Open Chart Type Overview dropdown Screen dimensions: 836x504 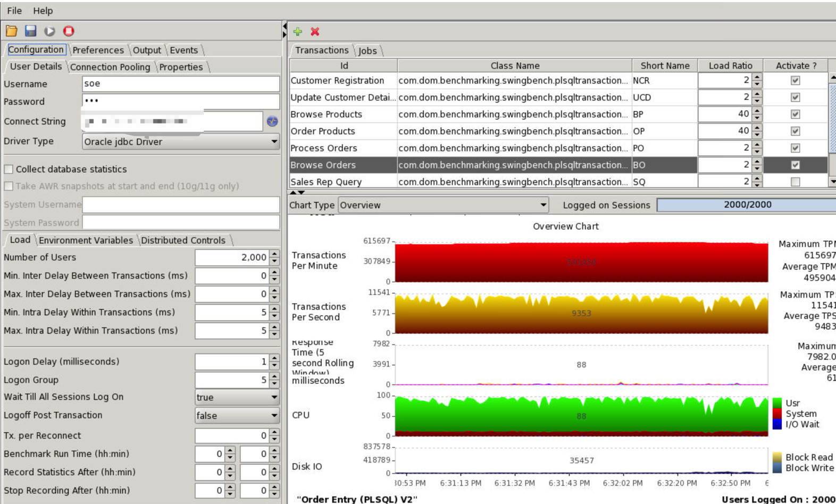tap(444, 205)
